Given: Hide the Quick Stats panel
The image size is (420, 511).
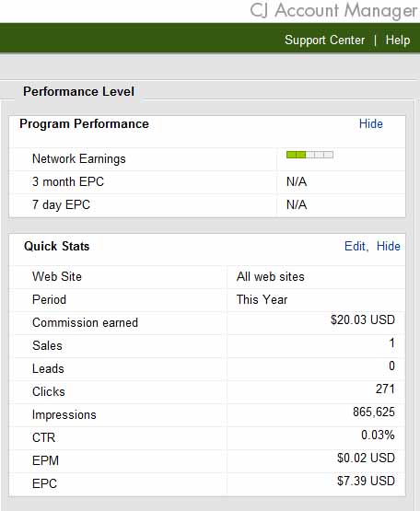Looking at the screenshot, I should (389, 246).
